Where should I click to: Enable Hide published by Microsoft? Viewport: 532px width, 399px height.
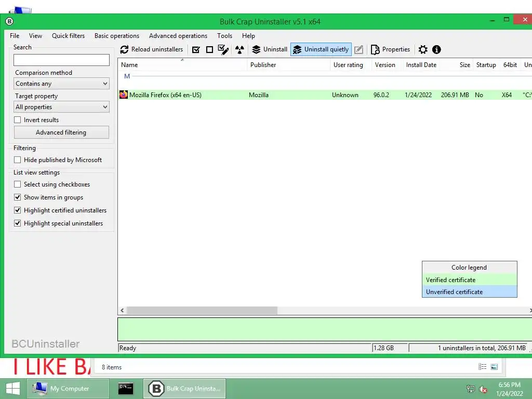[x=17, y=160]
